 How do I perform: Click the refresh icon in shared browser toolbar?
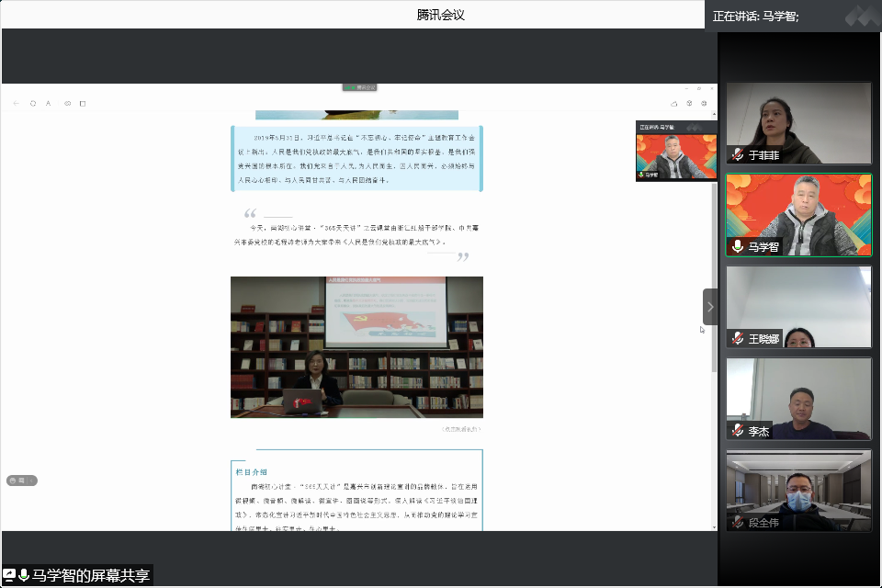(33, 103)
